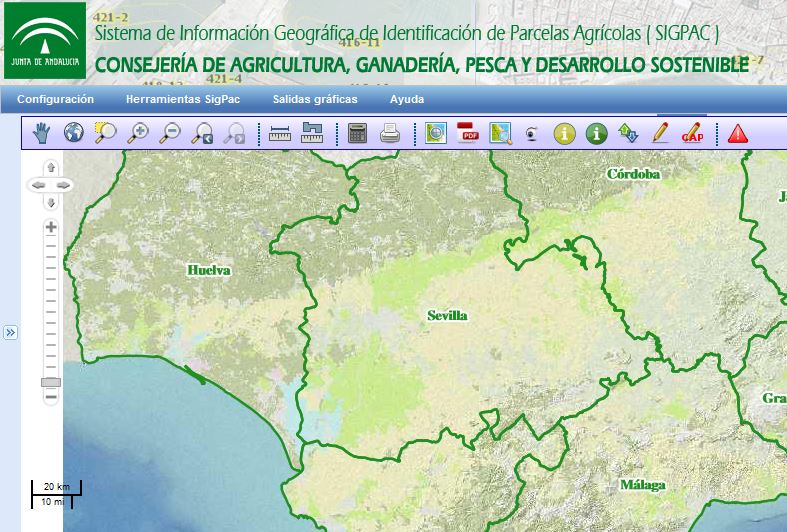Click the yellow information icon
The width and height of the screenshot is (787, 532).
tap(565, 132)
